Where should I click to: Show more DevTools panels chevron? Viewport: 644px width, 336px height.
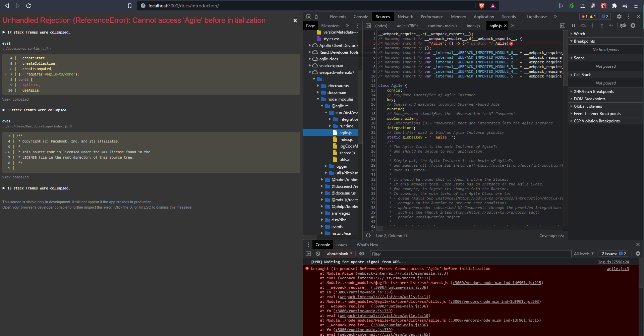pyautogui.click(x=555, y=16)
